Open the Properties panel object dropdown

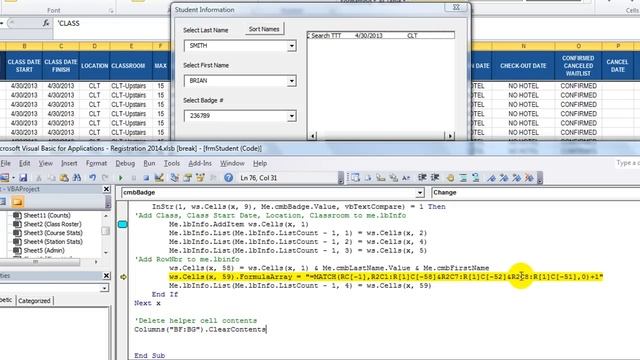point(104,289)
